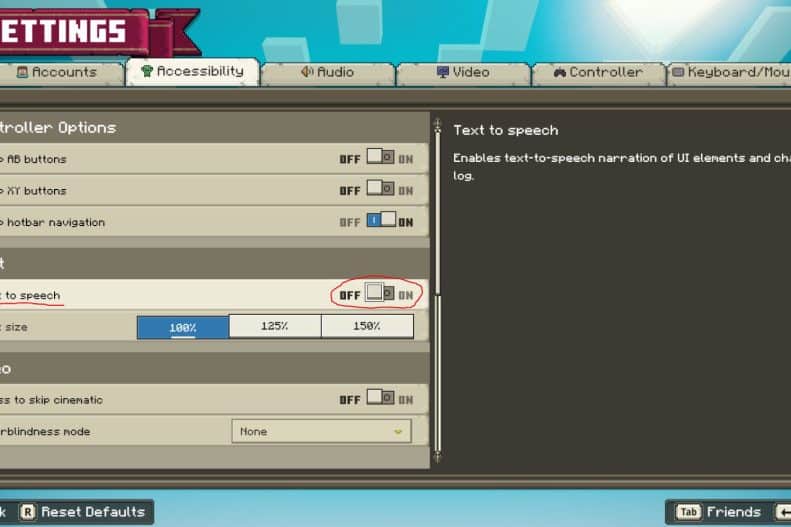Click the hotbar navigation label

56,222
